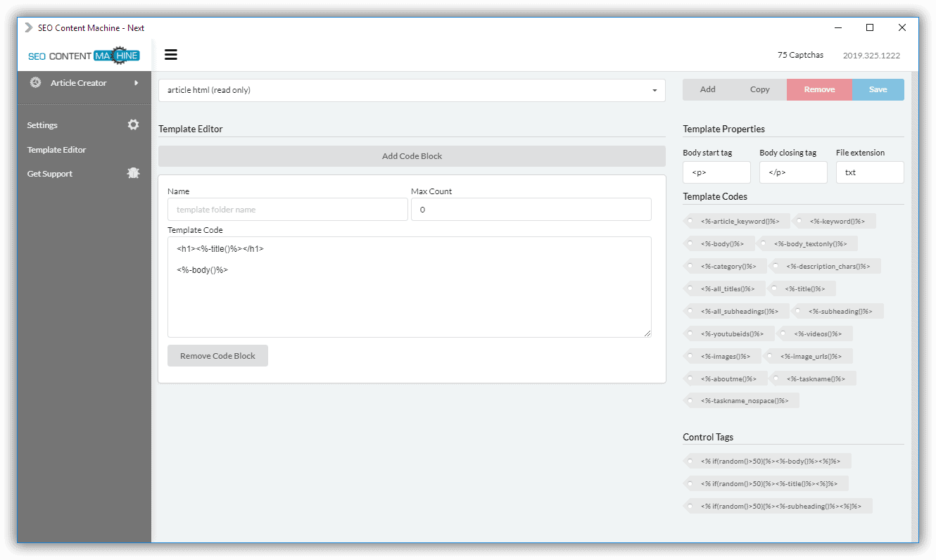The image size is (936, 560).
Task: Insert the videos code tag
Action: pos(815,334)
